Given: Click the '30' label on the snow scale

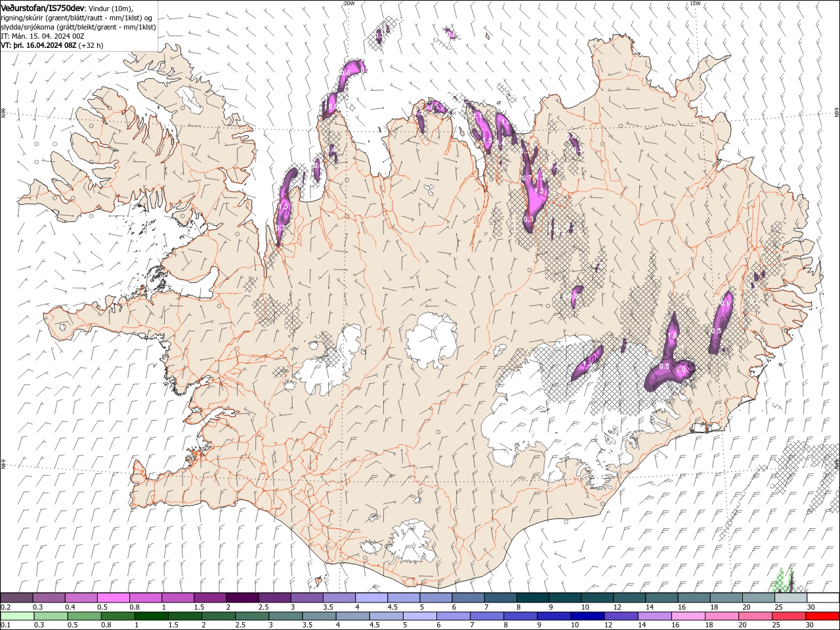Looking at the screenshot, I should pyautogui.click(x=811, y=607).
